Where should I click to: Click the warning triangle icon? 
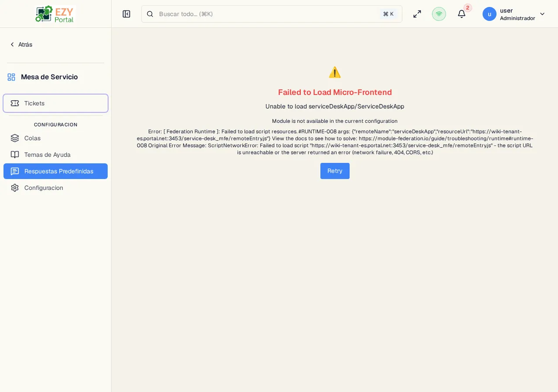click(335, 72)
